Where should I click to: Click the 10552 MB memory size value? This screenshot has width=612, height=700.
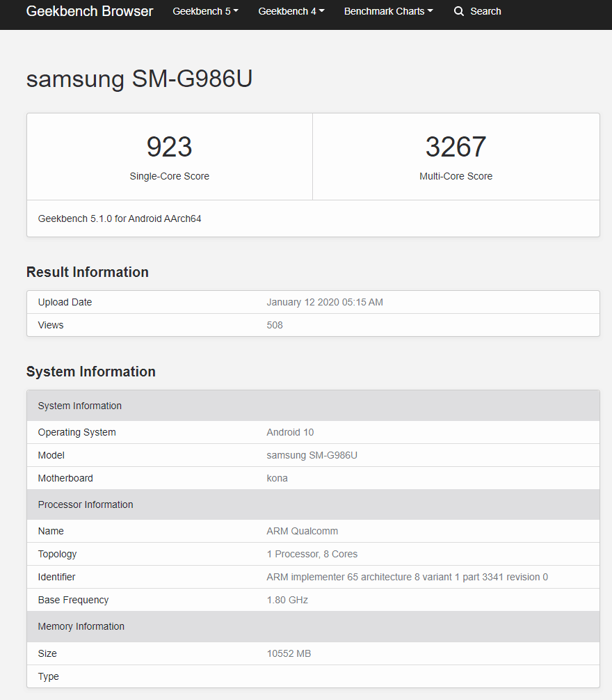point(288,653)
